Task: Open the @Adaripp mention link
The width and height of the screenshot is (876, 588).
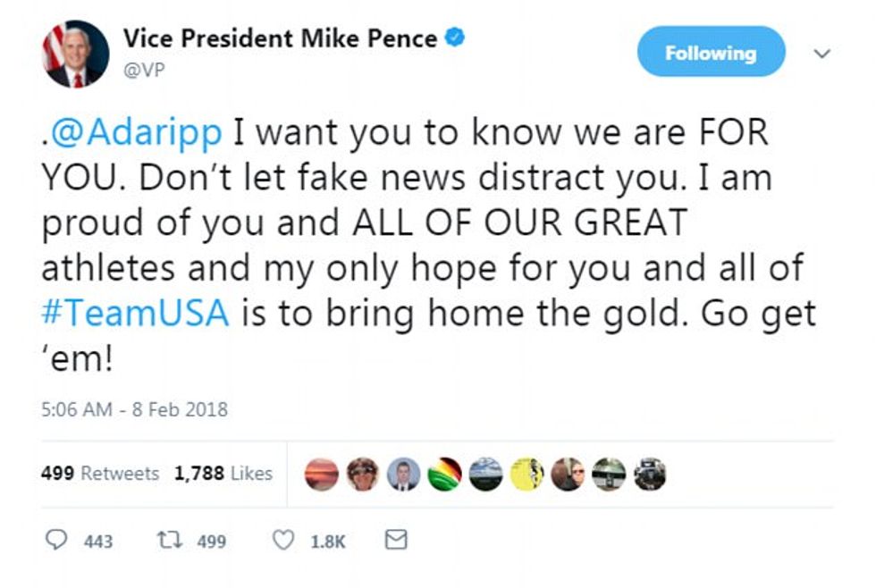Action: (135, 132)
